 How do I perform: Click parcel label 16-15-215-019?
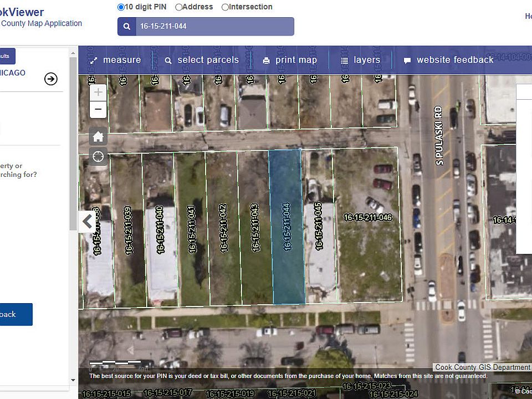230,394
